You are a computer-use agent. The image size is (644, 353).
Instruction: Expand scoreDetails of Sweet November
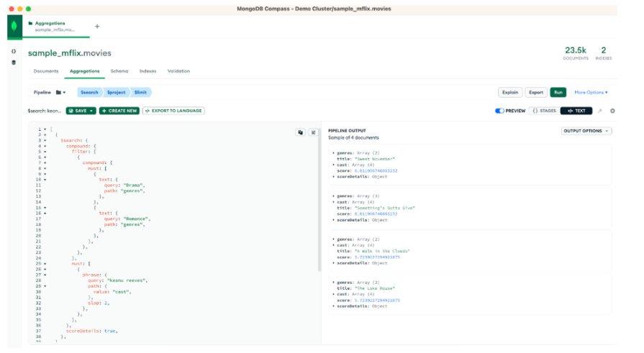[x=333, y=177]
